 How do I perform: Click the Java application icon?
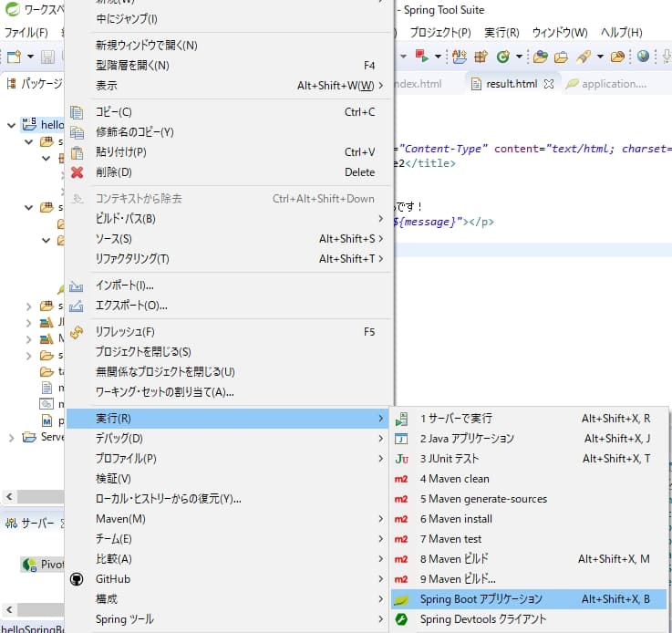tap(401, 439)
